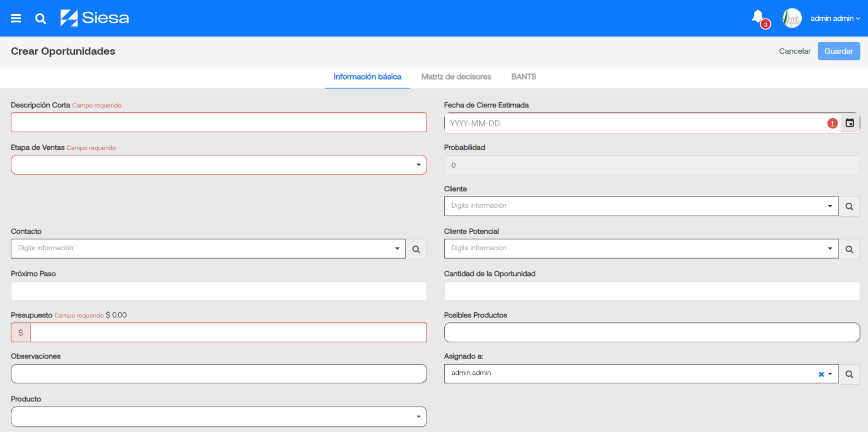The height and width of the screenshot is (432, 868).
Task: Search users with the Asignado a magnifier
Action: [x=849, y=374]
